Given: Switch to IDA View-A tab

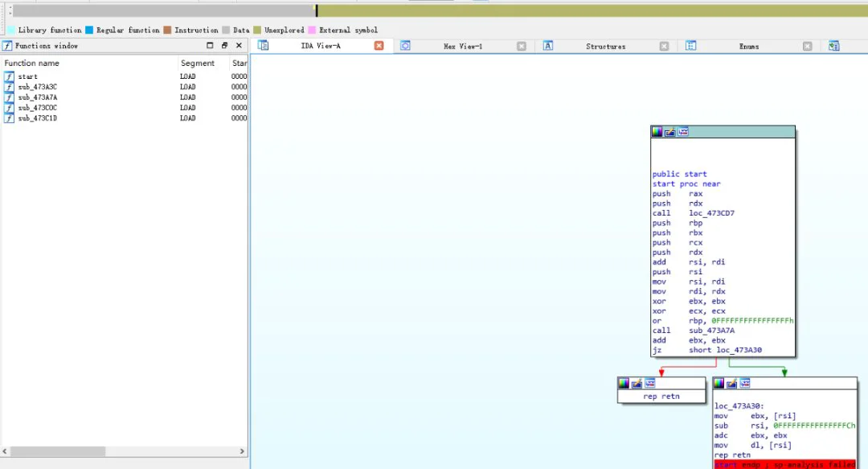Looking at the screenshot, I should click(x=321, y=46).
